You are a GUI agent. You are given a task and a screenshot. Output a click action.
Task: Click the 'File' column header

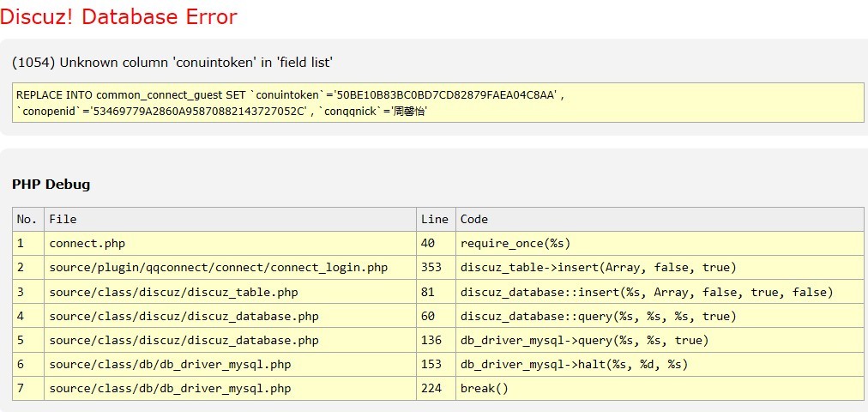63,219
